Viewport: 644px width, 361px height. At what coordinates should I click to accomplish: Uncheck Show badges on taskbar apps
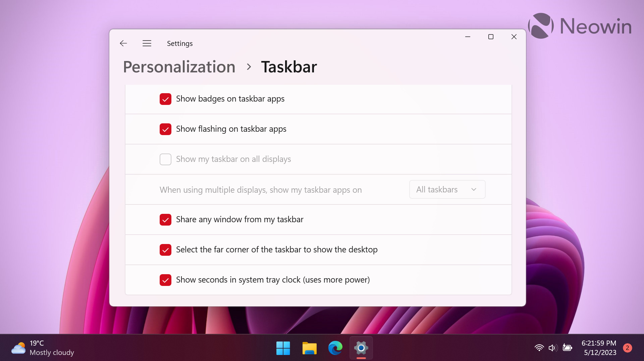click(165, 99)
